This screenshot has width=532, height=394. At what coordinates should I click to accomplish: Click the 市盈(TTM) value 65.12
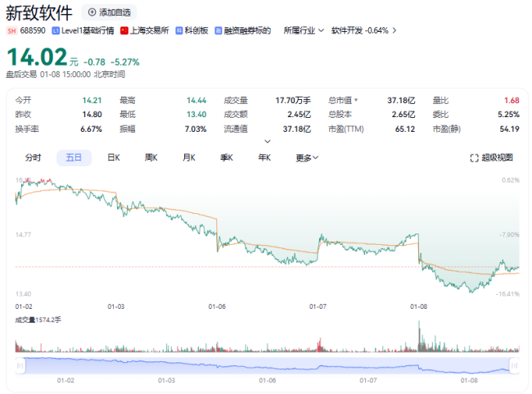tap(405, 129)
